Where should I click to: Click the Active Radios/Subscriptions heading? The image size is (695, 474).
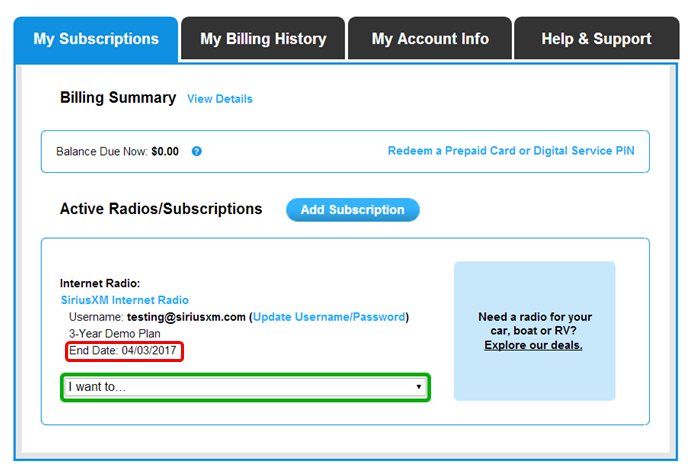click(161, 209)
